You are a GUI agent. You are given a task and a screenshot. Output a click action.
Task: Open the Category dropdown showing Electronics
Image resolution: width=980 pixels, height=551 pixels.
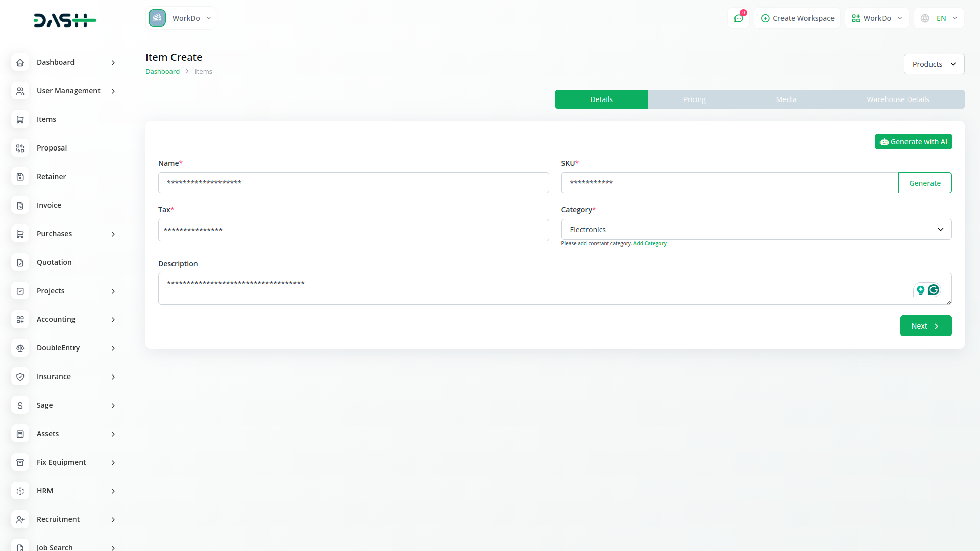tap(756, 230)
